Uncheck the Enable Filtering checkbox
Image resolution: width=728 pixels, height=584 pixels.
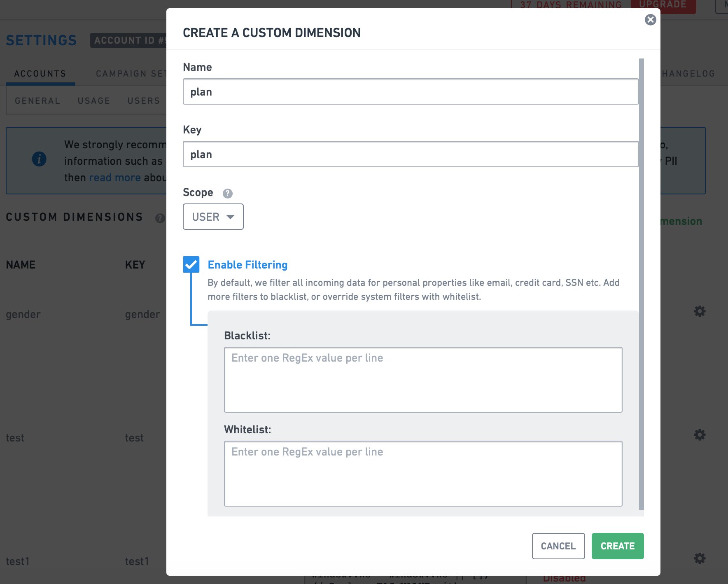191,264
